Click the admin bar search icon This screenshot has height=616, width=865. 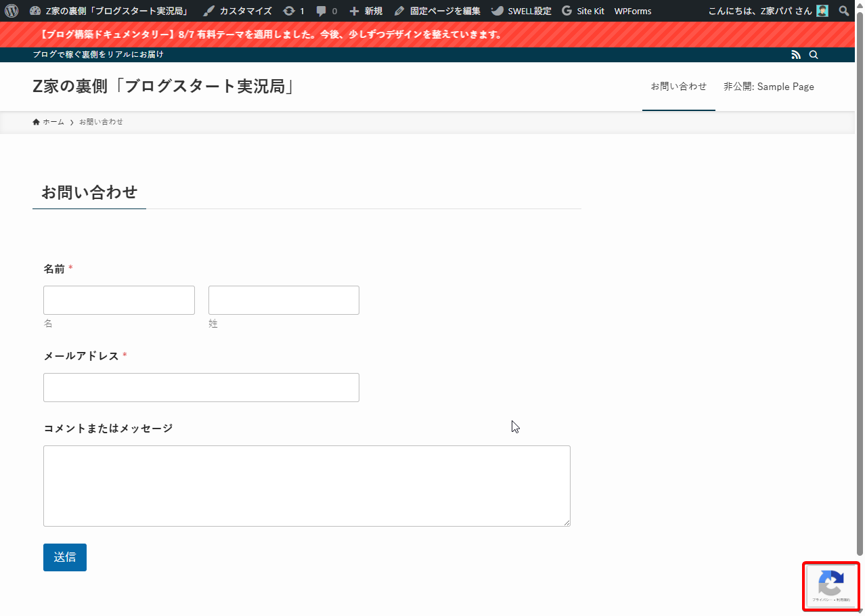pos(843,11)
